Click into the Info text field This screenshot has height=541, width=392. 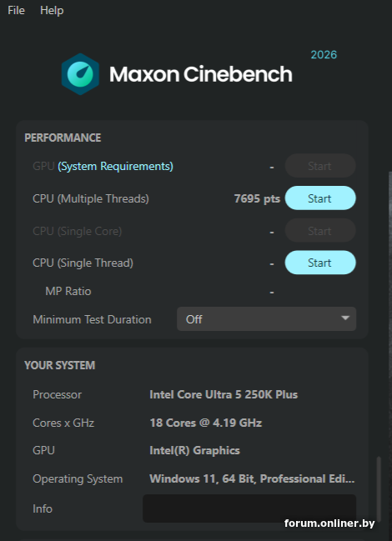tap(249, 508)
